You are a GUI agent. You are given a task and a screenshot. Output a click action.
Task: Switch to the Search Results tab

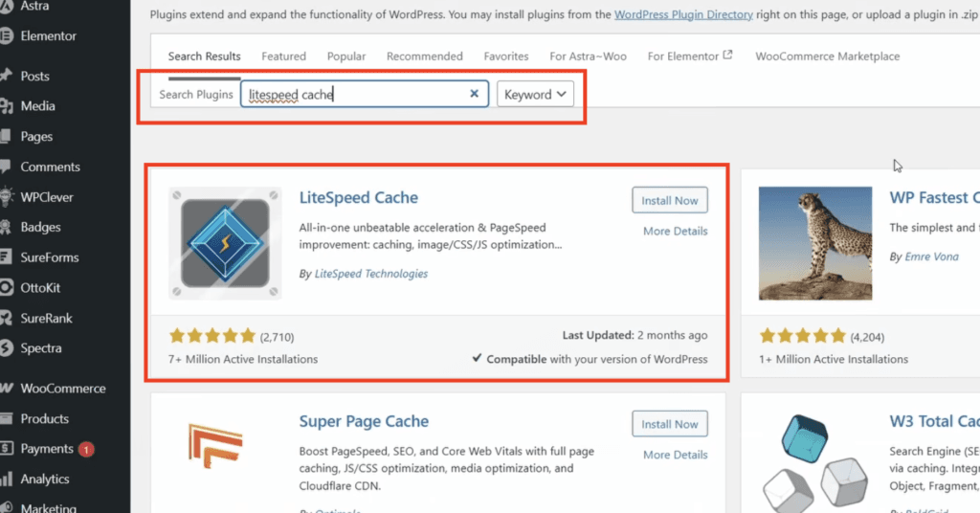205,56
